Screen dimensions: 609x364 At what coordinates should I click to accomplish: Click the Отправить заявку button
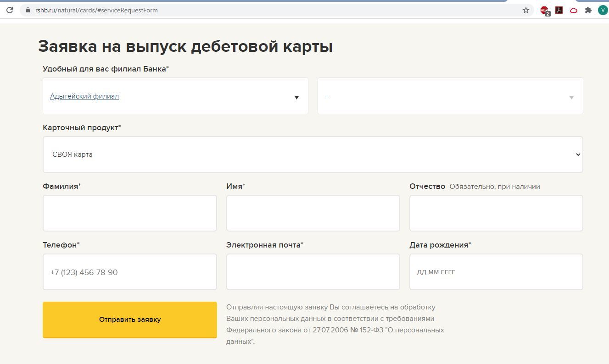(130, 320)
